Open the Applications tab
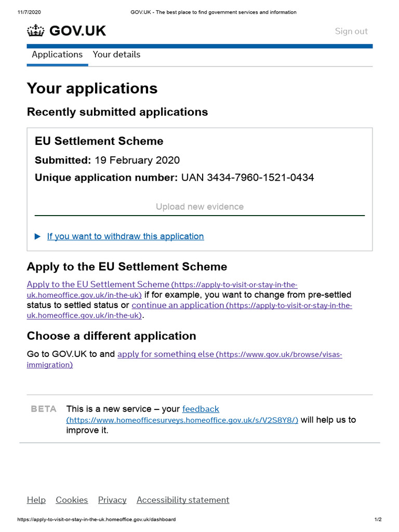Viewport: 399px width, 532px height. [x=57, y=55]
